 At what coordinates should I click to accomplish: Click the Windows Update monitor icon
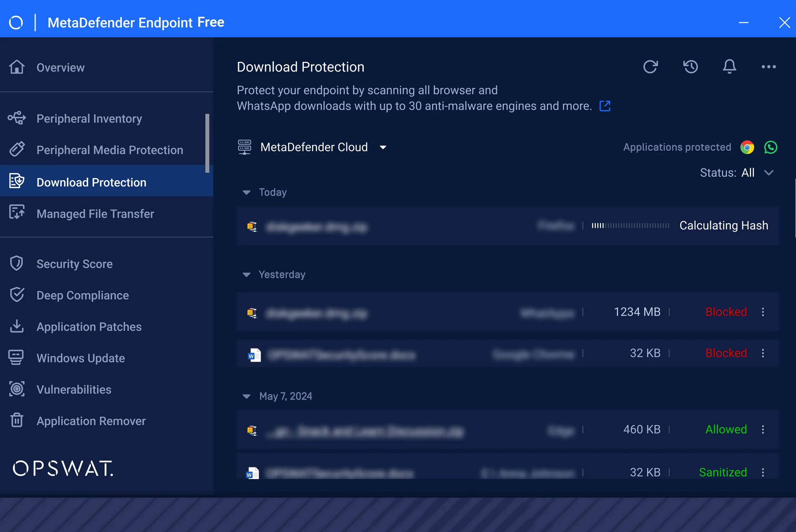click(x=16, y=358)
